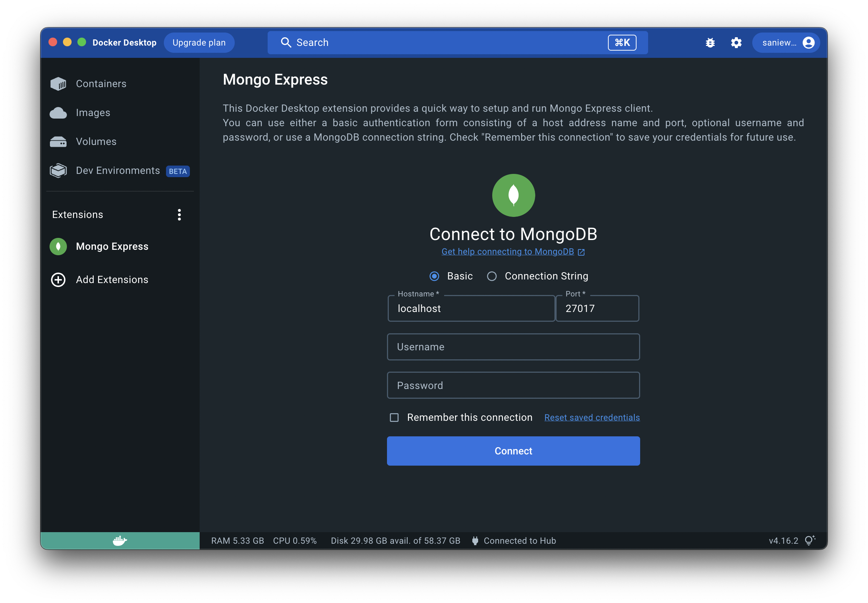The height and width of the screenshot is (603, 868).
Task: Open Get help connecting to MongoDB link
Action: [507, 252]
